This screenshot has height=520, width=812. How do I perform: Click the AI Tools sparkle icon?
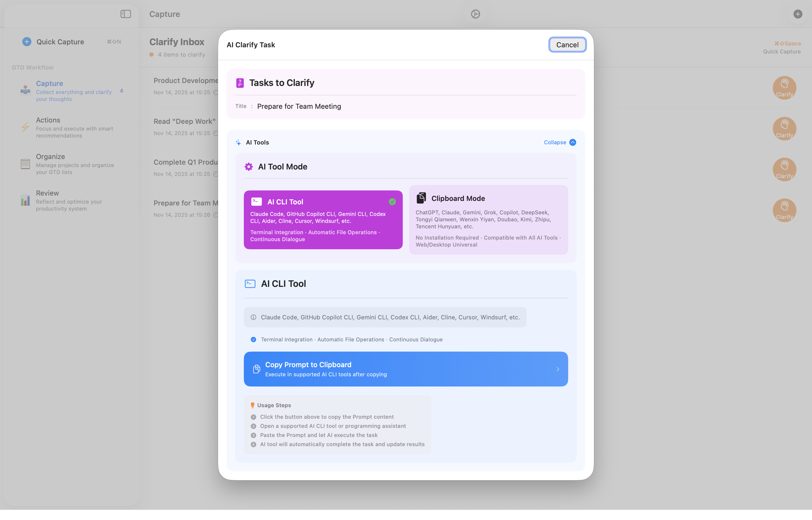click(238, 142)
